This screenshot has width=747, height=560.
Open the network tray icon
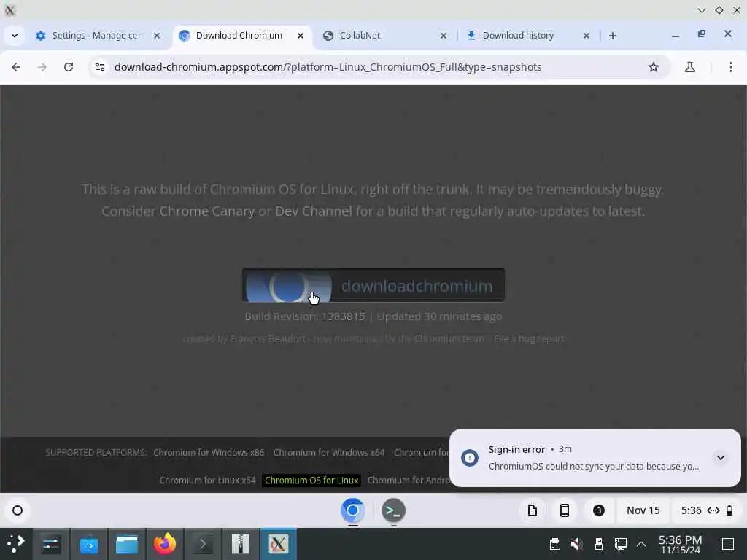click(621, 544)
